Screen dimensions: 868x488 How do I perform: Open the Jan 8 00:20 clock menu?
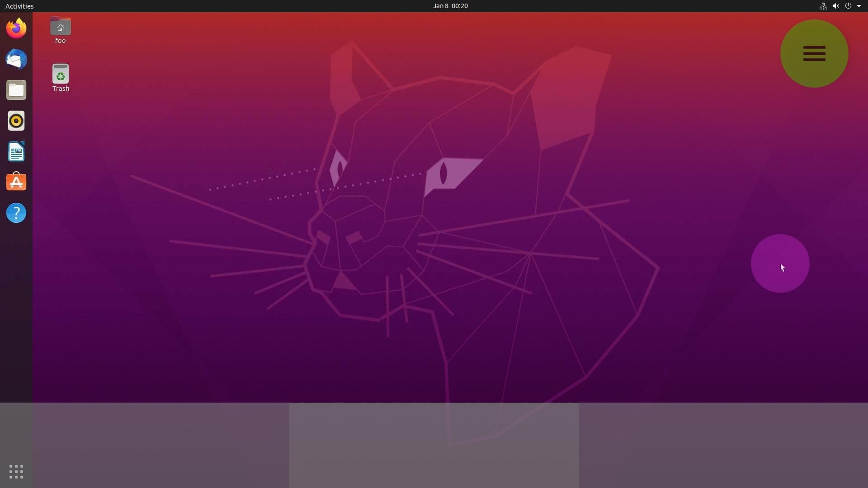pos(450,6)
